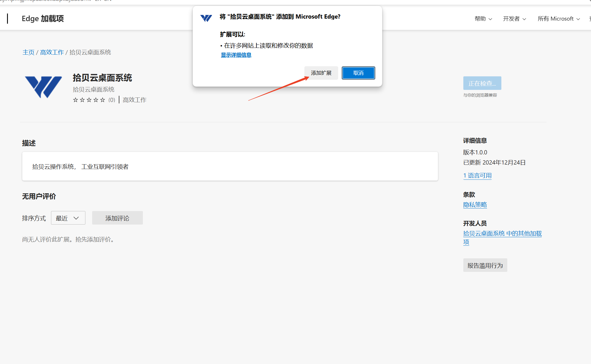Viewport: 591px width, 364px height.
Task: Click the large 拾贝云桌面系统 logo
Action: point(43,87)
